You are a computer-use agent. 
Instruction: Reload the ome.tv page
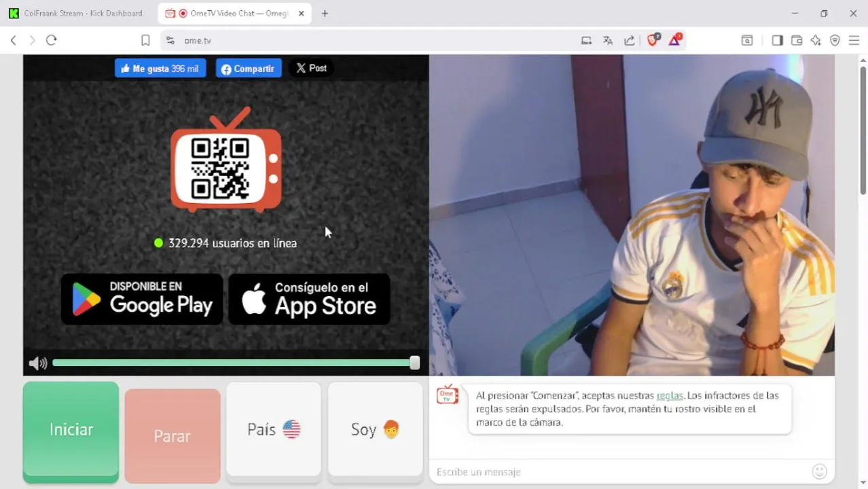pyautogui.click(x=51, y=41)
